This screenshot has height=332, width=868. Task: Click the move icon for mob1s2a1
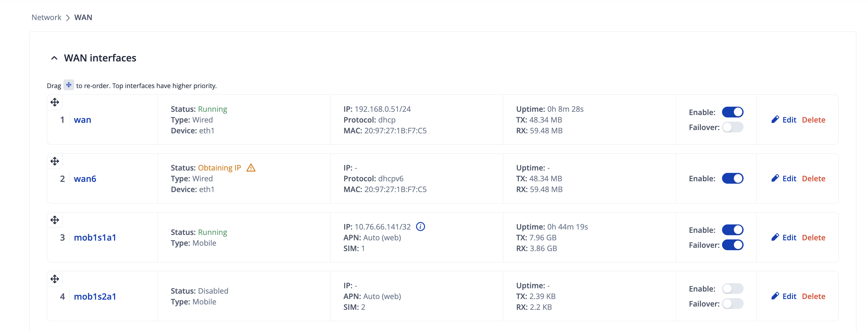tap(55, 279)
